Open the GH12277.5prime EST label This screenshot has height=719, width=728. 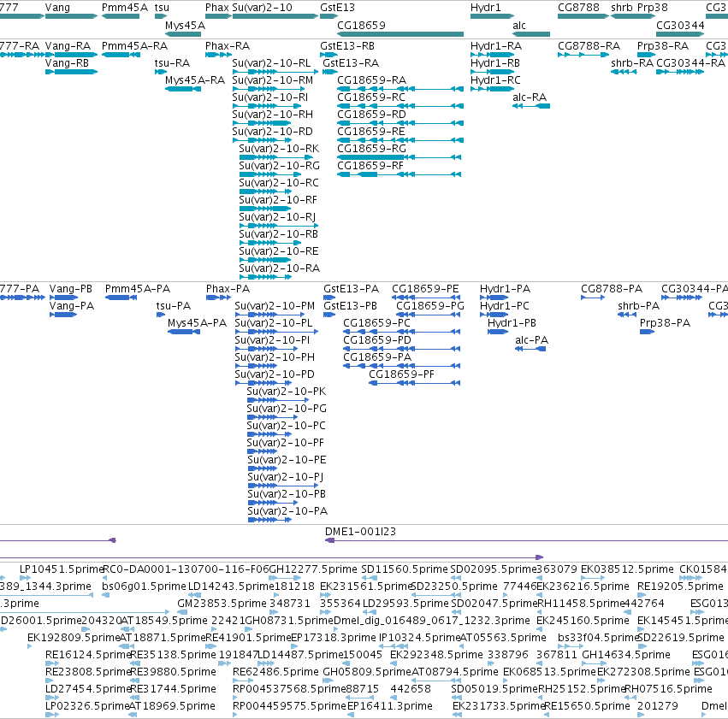[313, 569]
